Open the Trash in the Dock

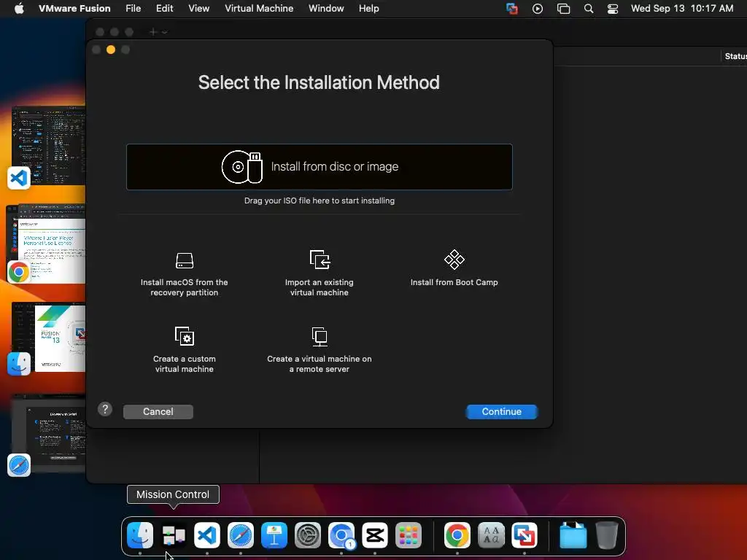pos(607,535)
